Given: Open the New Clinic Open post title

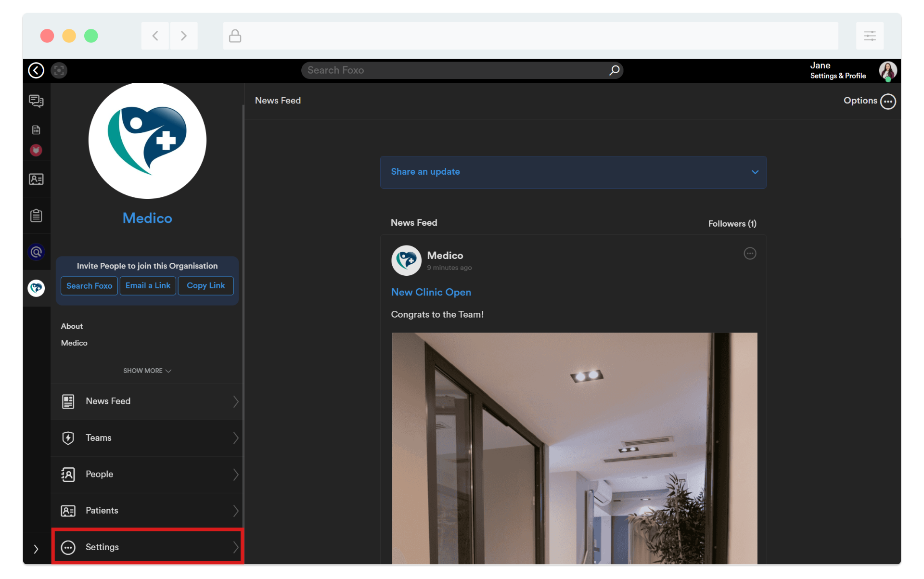Looking at the screenshot, I should 431,293.
